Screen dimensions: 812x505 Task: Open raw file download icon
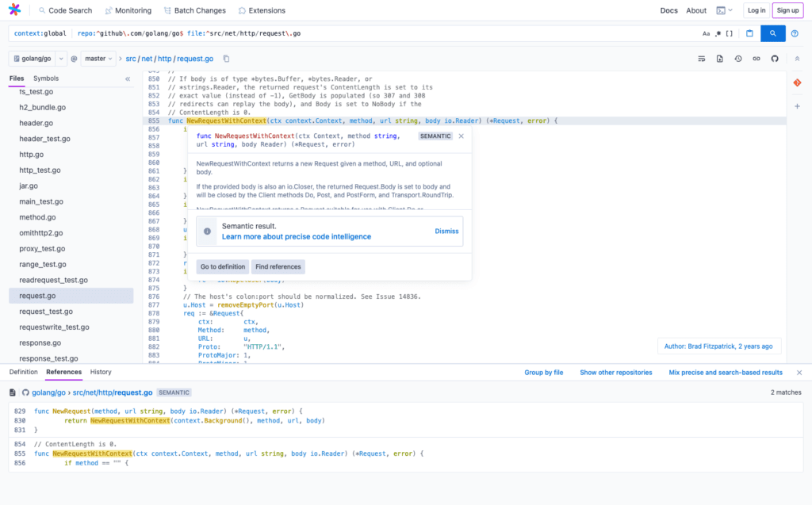(719, 59)
